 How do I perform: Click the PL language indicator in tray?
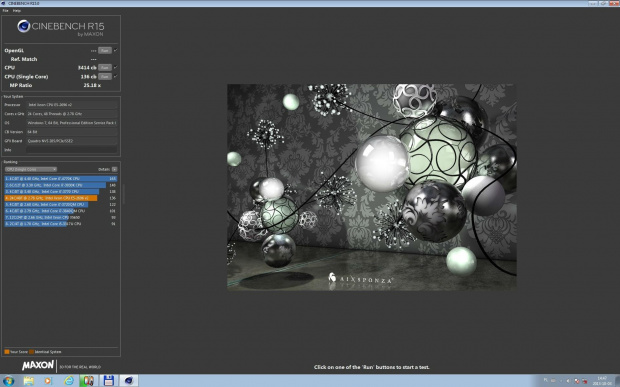(x=546, y=380)
